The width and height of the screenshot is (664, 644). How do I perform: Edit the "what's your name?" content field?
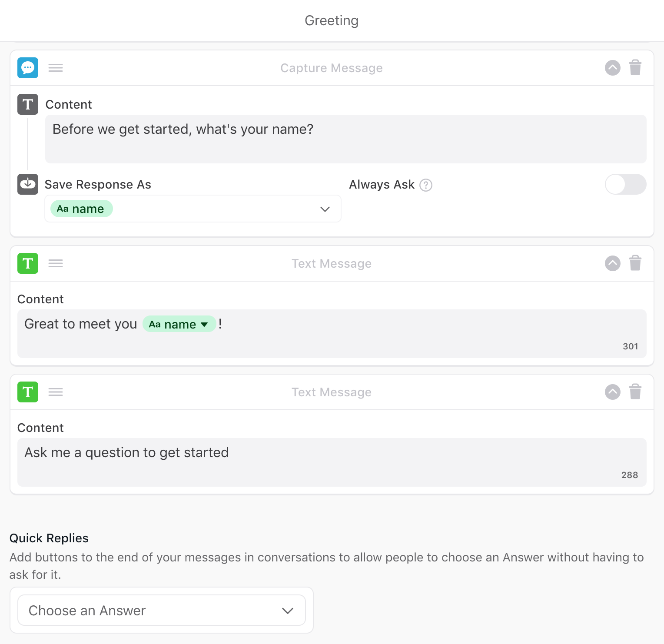tap(345, 139)
